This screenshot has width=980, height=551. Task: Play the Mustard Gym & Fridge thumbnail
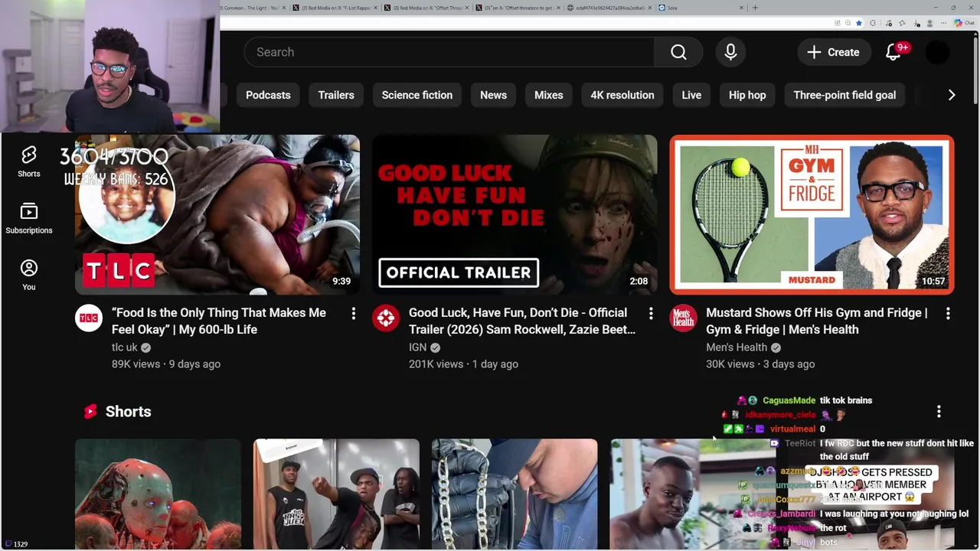(812, 214)
